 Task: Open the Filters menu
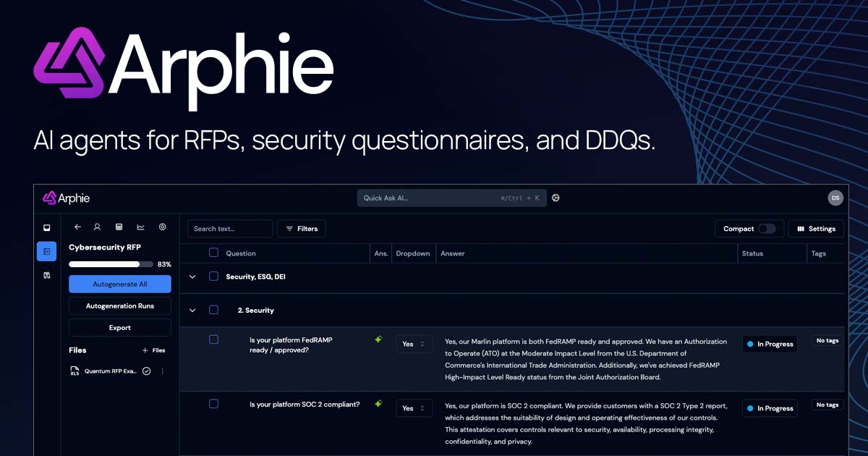point(302,228)
